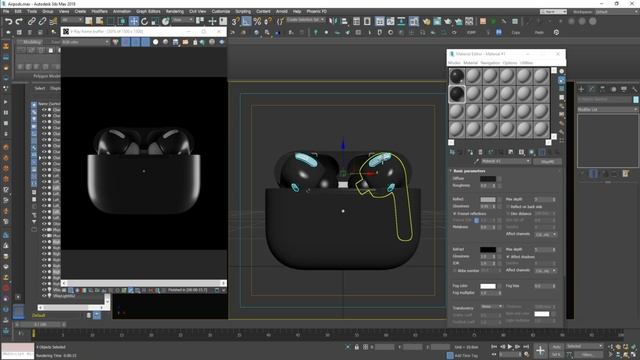Click Roughness value input field
Image resolution: width=640 pixels, height=360 pixels.
click(x=485, y=186)
